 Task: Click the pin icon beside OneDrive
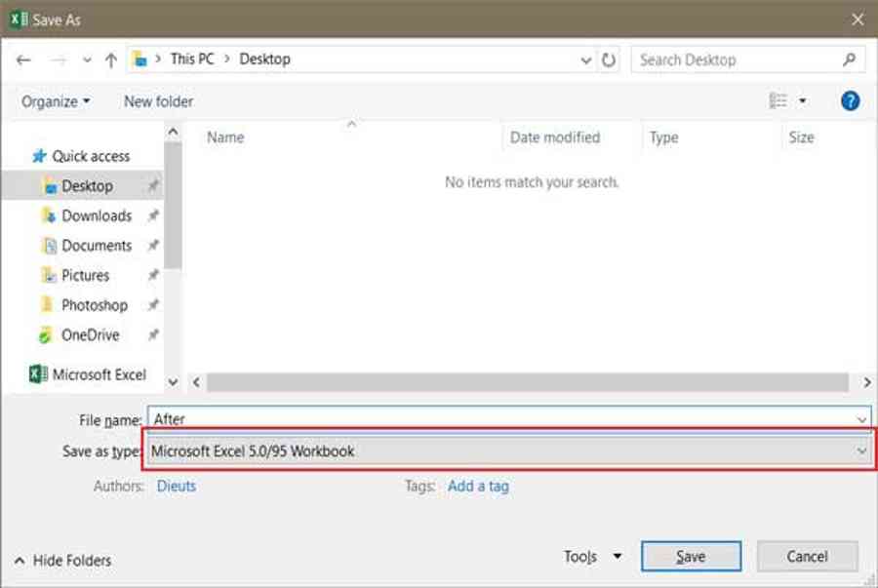(153, 334)
